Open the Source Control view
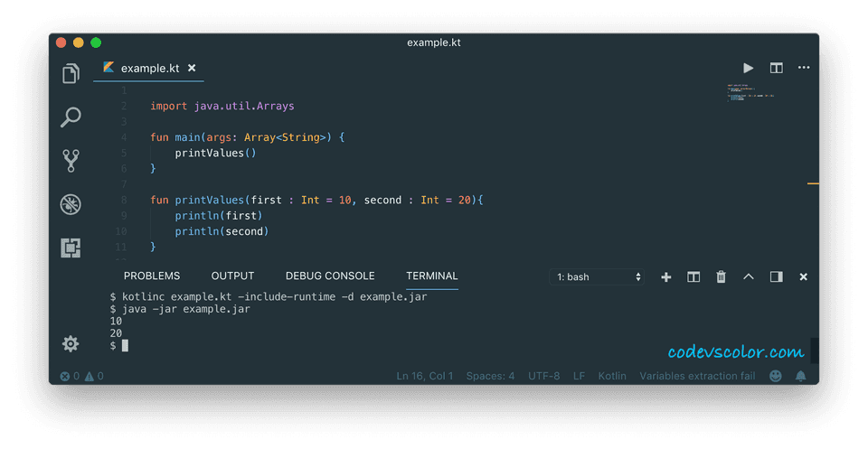The width and height of the screenshot is (868, 449). [71, 161]
